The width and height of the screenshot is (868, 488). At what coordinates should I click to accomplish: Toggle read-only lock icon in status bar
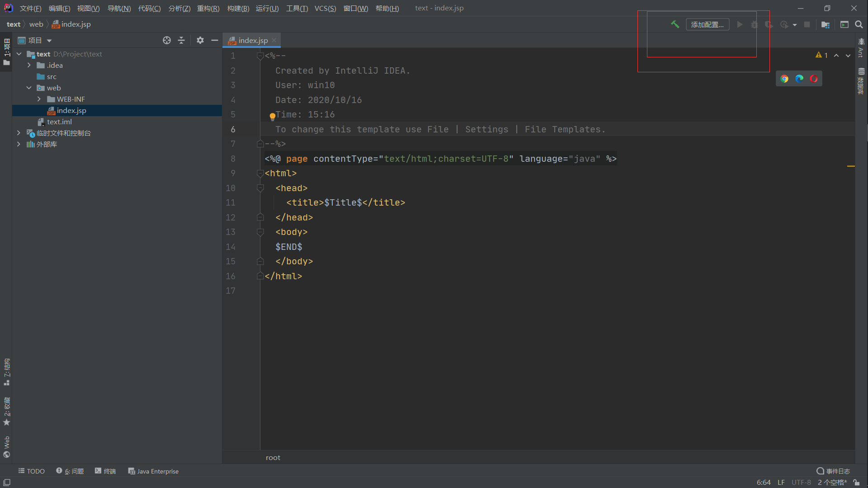(x=856, y=482)
